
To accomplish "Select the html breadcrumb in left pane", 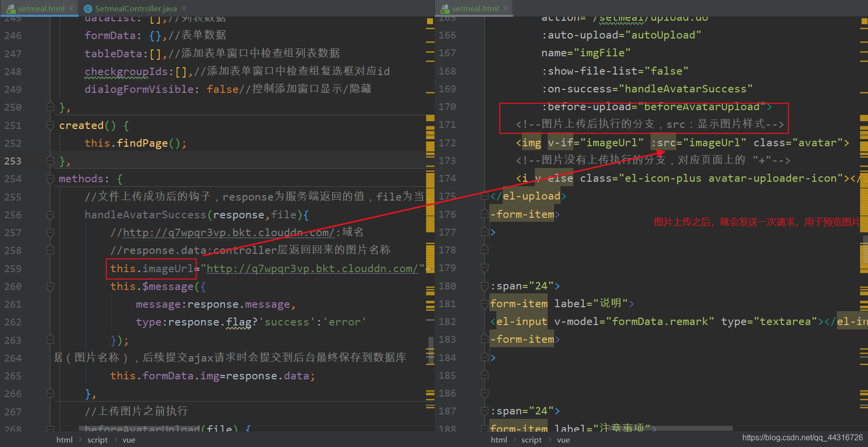I will pos(64,440).
